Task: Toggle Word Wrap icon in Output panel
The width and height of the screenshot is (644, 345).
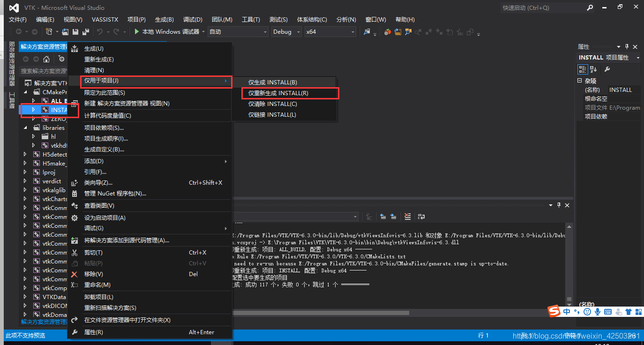Action: (421, 217)
